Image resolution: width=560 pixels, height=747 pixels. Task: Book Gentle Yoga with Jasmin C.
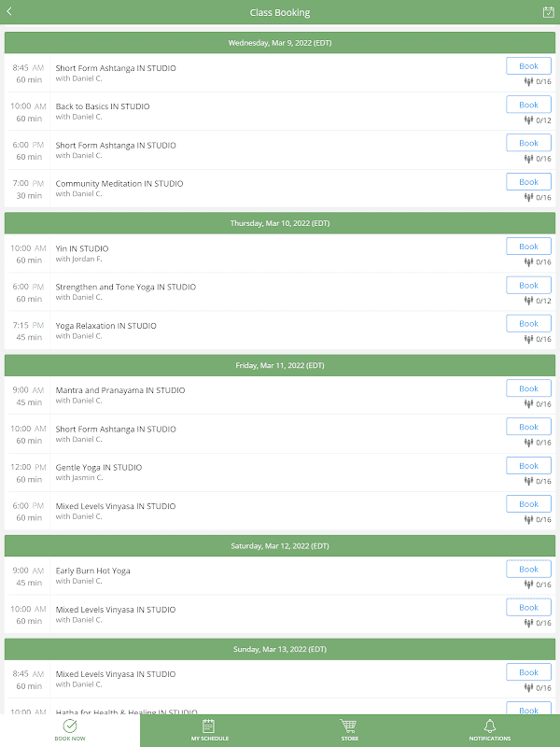[x=528, y=466]
